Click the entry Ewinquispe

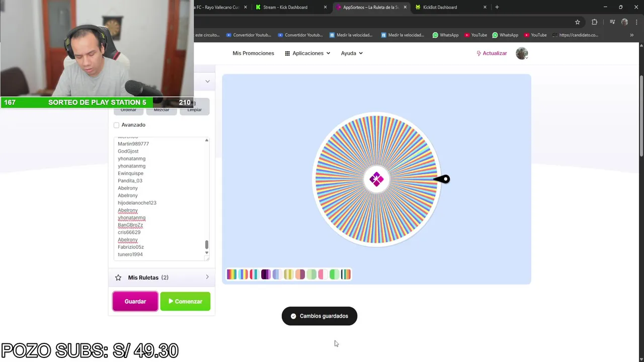pyautogui.click(x=130, y=173)
